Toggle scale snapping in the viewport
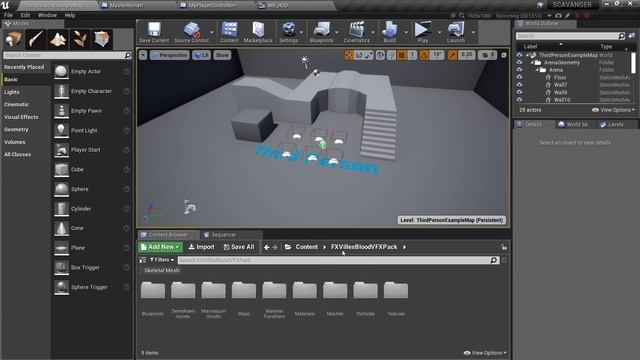Screen dimensions: 640x360 [452, 55]
